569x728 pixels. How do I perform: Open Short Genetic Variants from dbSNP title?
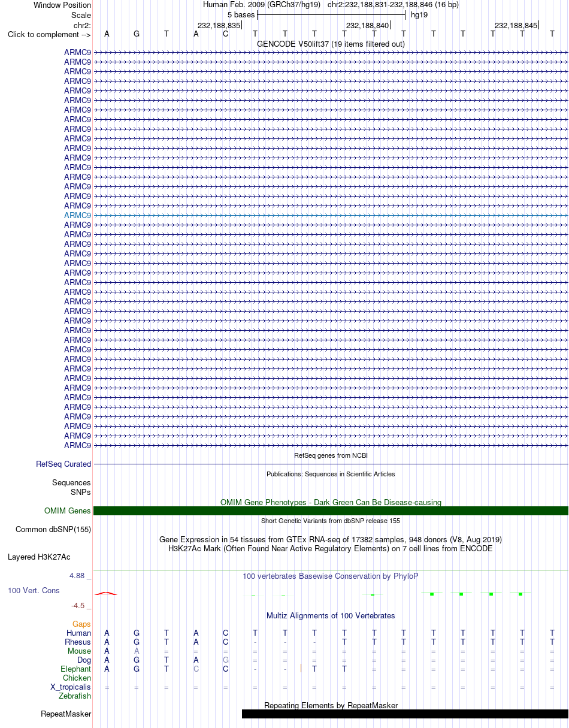point(331,521)
